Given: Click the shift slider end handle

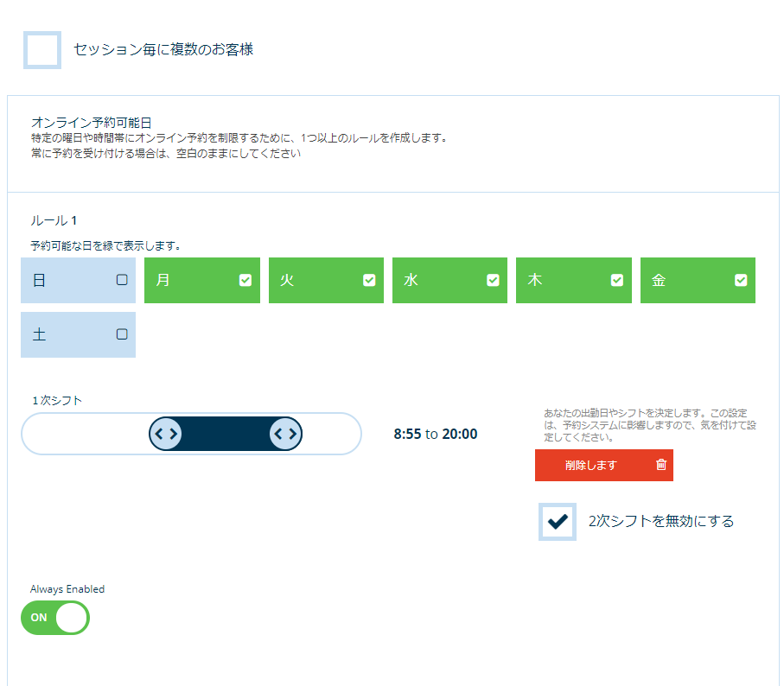Looking at the screenshot, I should tap(285, 434).
